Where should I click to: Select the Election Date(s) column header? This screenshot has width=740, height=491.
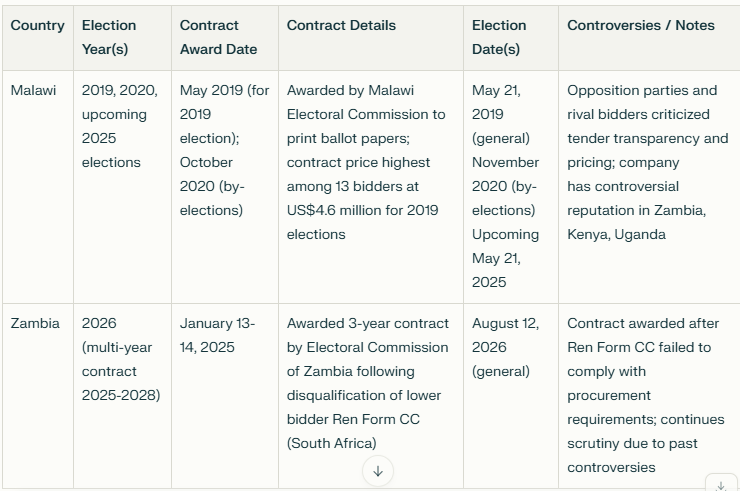(499, 37)
